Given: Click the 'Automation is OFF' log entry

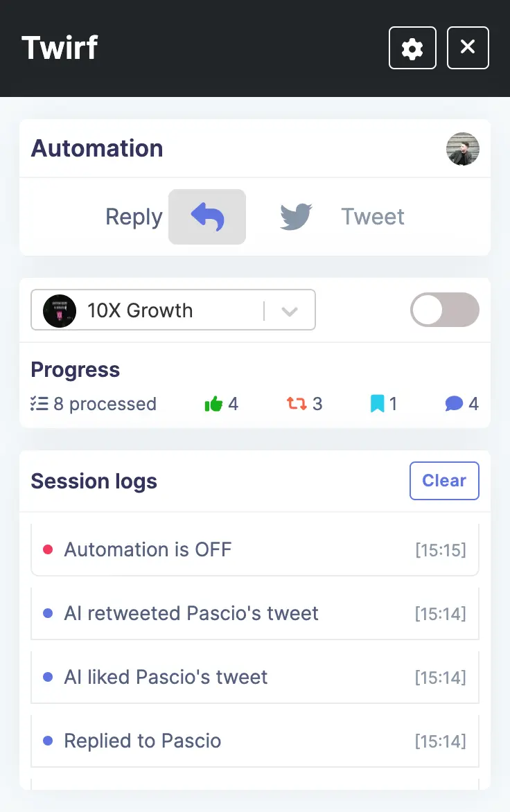Looking at the screenshot, I should (255, 549).
